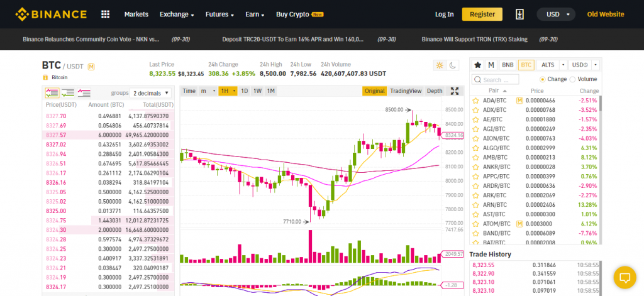
Task: Click the Register button
Action: [x=482, y=14]
